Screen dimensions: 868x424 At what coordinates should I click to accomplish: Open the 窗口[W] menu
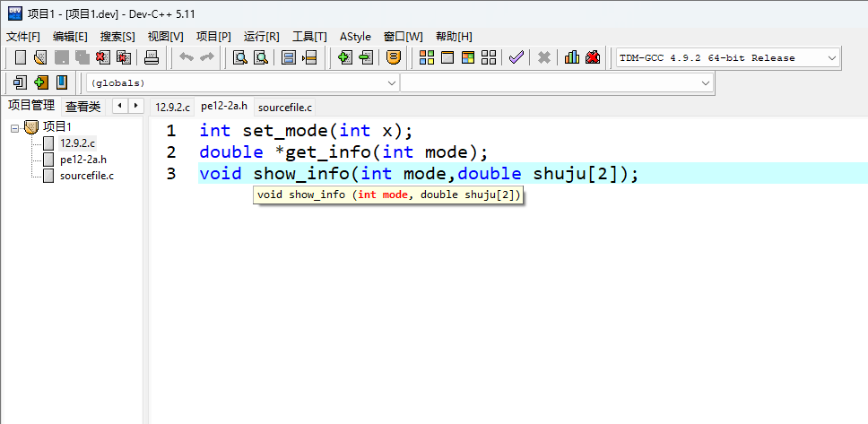[403, 37]
